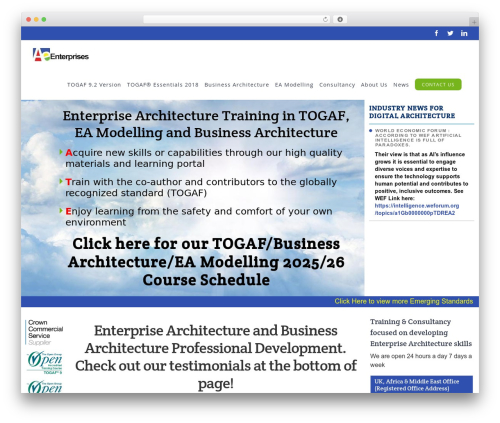
Task: Click Industry News for Digital Architecture heading
Action: coord(412,112)
